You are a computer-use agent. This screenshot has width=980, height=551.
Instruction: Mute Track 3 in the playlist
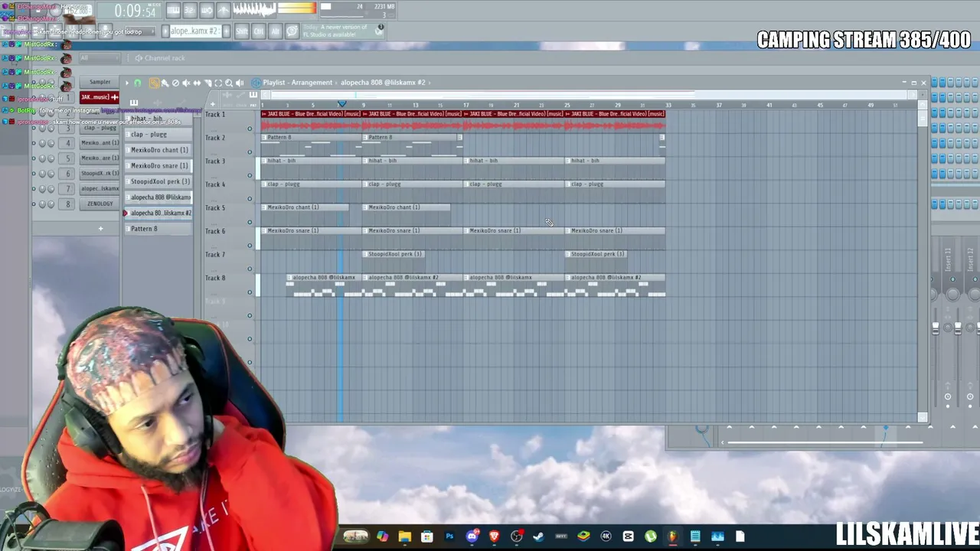tap(250, 175)
